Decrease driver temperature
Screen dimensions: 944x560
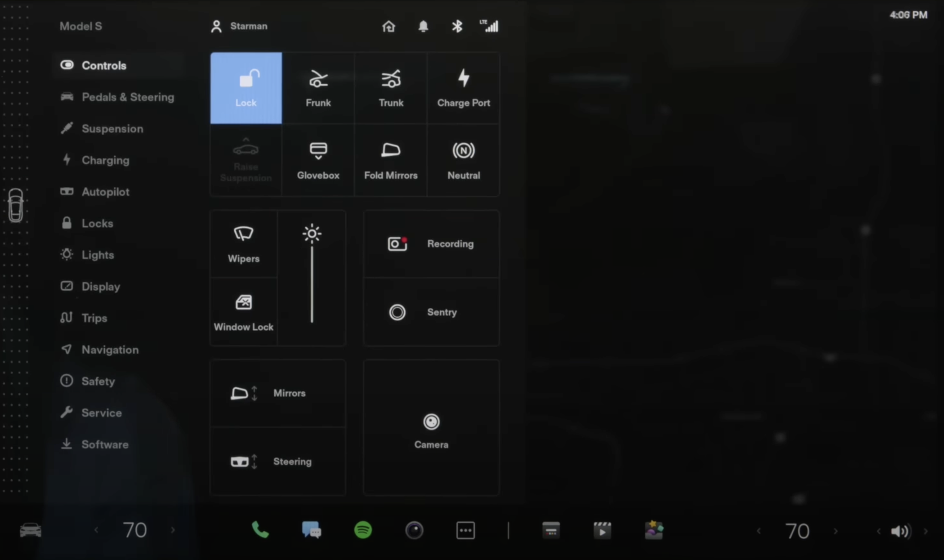pos(96,530)
